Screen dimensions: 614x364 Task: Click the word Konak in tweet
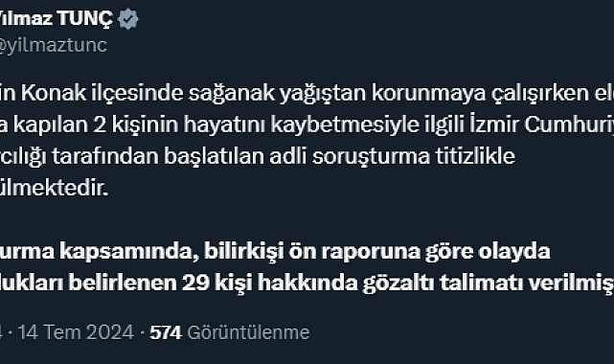54,93
